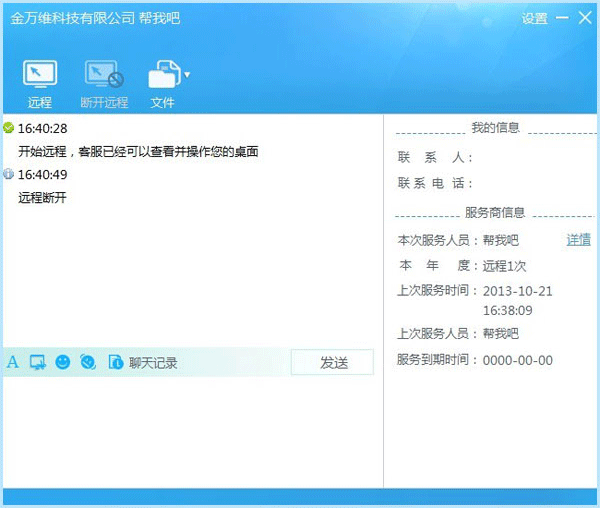Select the 远程断开 message text
The width and height of the screenshot is (600, 508).
pos(42,198)
